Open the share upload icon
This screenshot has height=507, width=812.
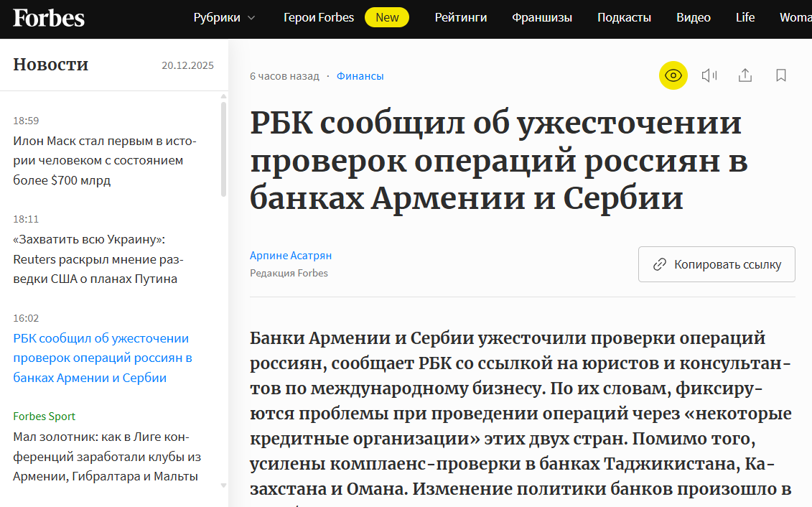point(745,75)
